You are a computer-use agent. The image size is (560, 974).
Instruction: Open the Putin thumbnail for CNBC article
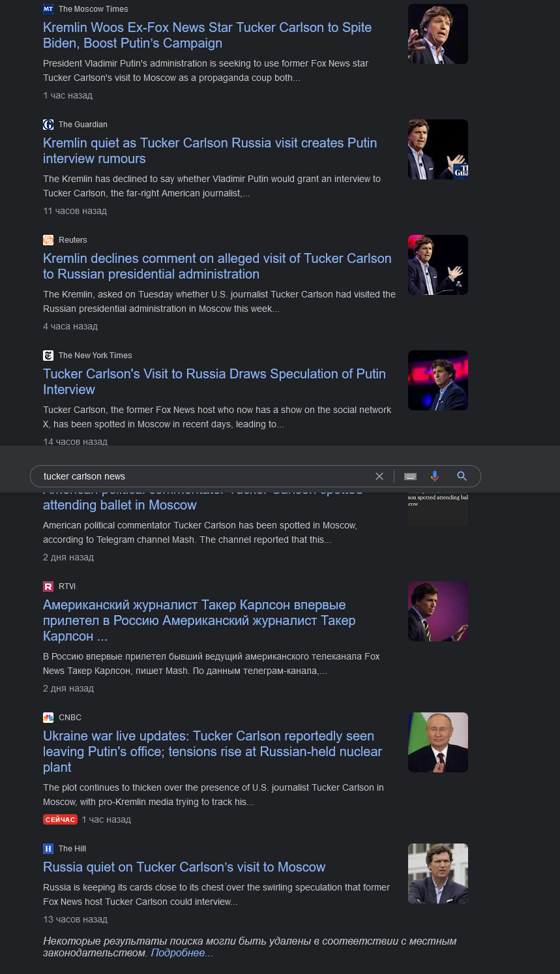coord(438,742)
